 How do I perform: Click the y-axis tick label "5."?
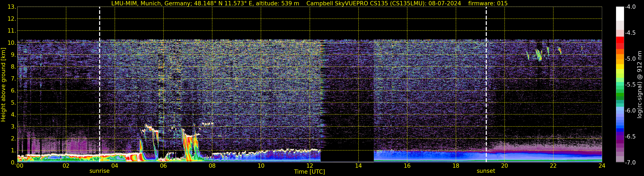(13, 102)
